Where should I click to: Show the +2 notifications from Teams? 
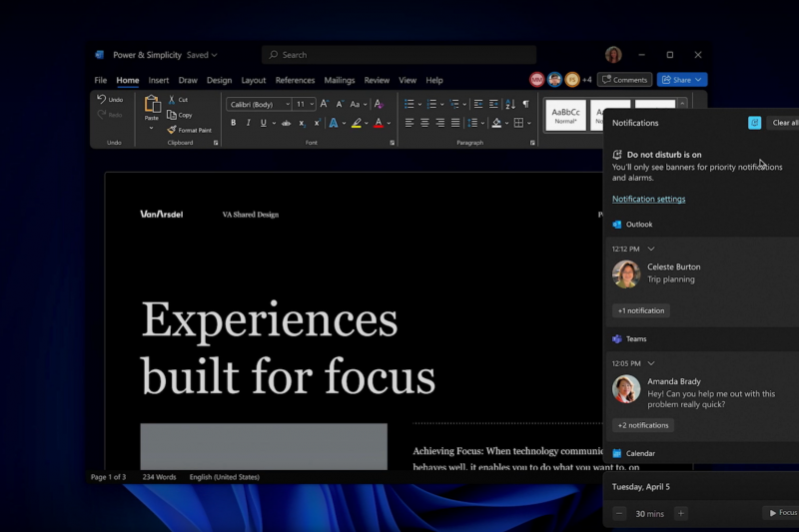(x=643, y=425)
